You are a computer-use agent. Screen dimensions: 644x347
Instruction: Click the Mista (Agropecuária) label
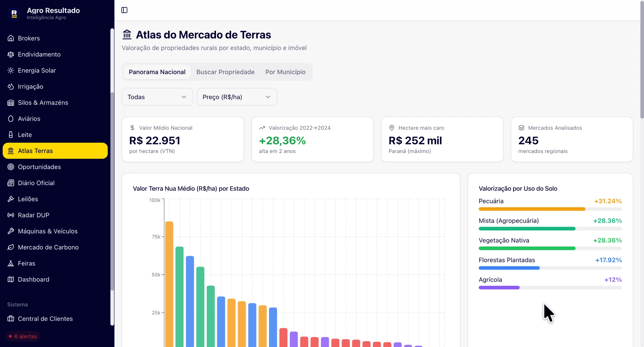coord(508,221)
